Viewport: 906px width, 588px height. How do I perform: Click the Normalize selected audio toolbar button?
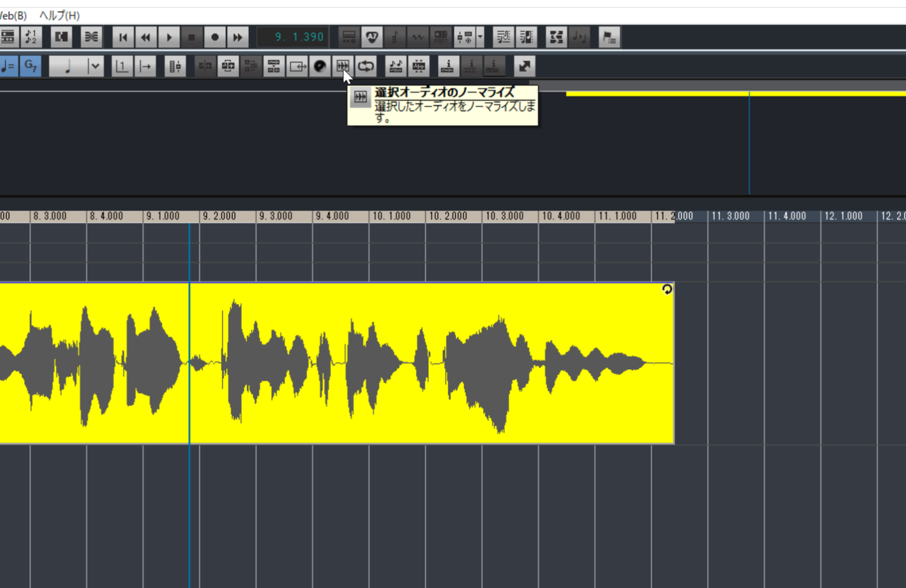click(x=342, y=66)
